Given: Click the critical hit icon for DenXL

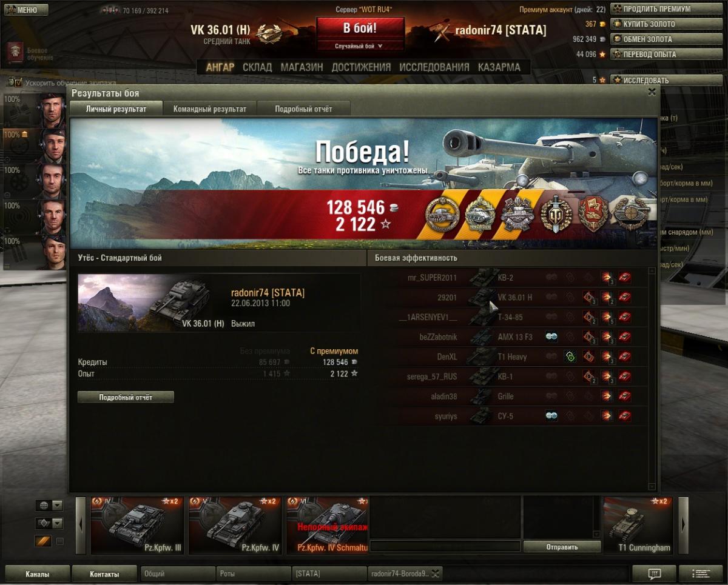Looking at the screenshot, I should (x=588, y=357).
